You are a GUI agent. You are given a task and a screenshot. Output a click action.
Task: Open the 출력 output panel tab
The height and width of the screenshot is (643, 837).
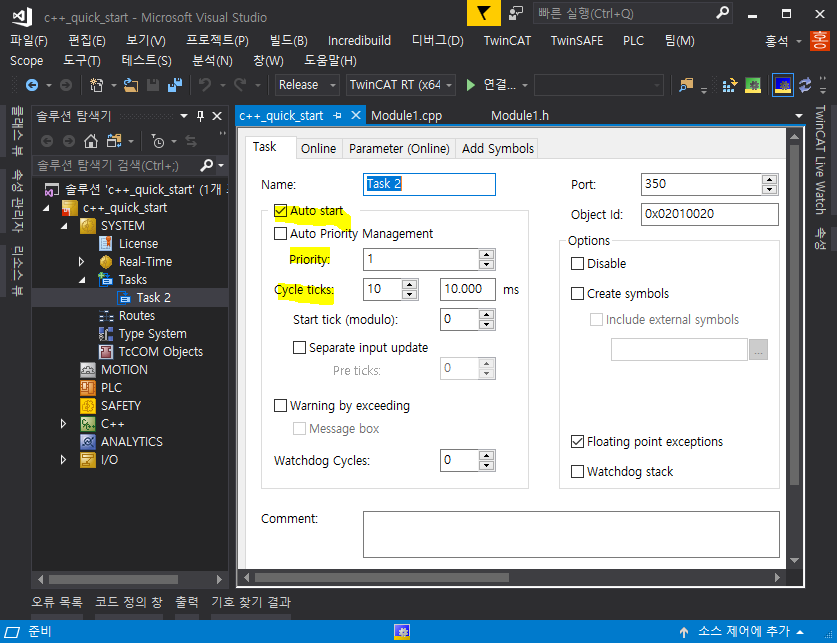point(187,602)
